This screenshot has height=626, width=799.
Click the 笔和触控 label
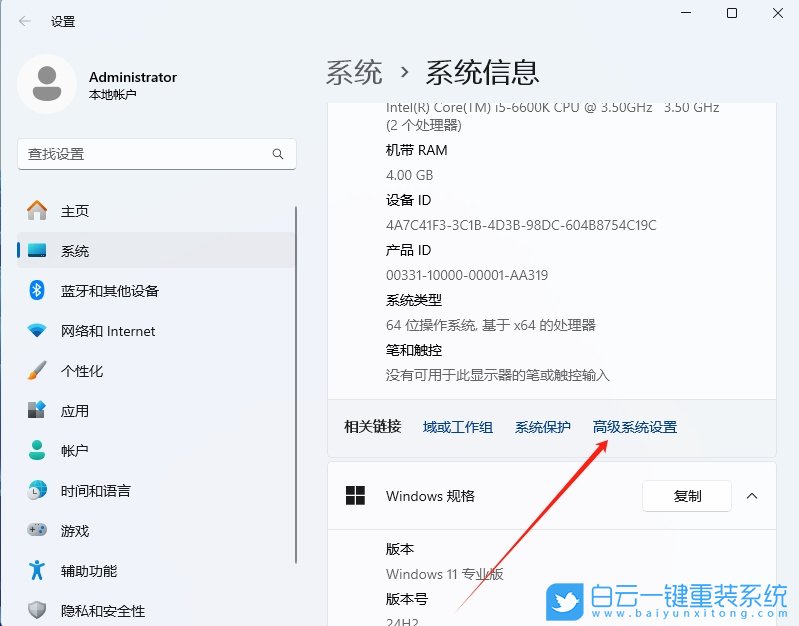click(414, 350)
